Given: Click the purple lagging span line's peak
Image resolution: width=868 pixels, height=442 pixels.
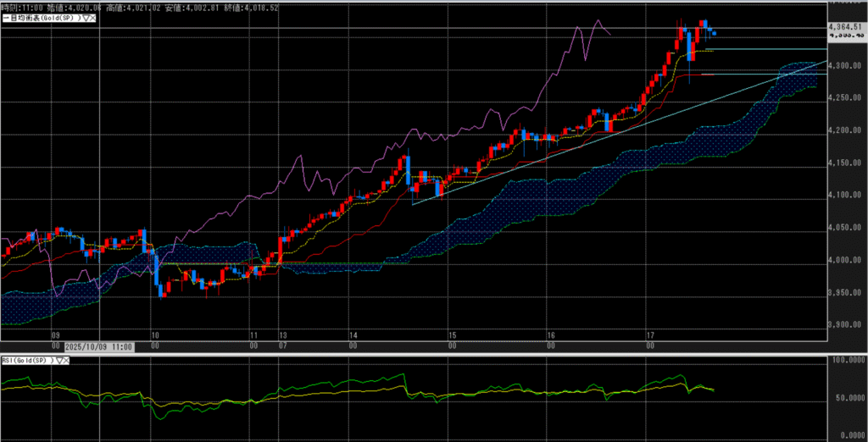Looking at the screenshot, I should [598, 21].
